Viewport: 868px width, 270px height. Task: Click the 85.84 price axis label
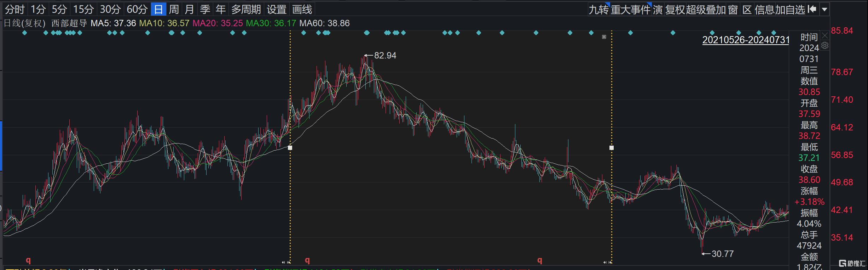click(842, 30)
